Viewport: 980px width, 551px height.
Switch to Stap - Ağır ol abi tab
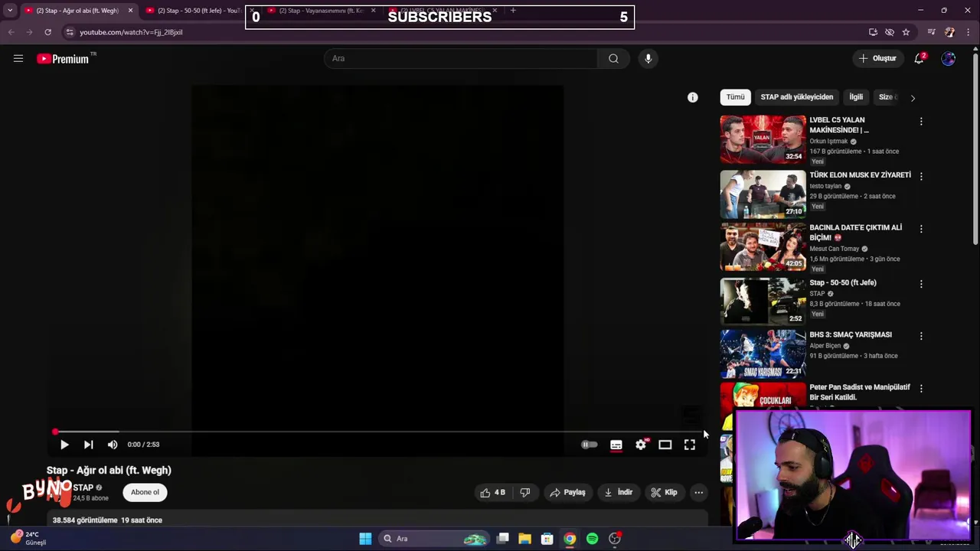pyautogui.click(x=77, y=11)
